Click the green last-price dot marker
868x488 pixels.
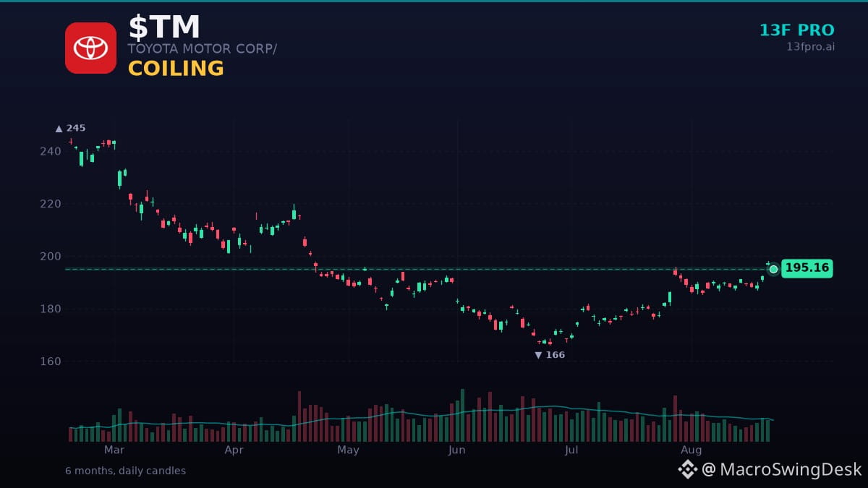coord(773,269)
